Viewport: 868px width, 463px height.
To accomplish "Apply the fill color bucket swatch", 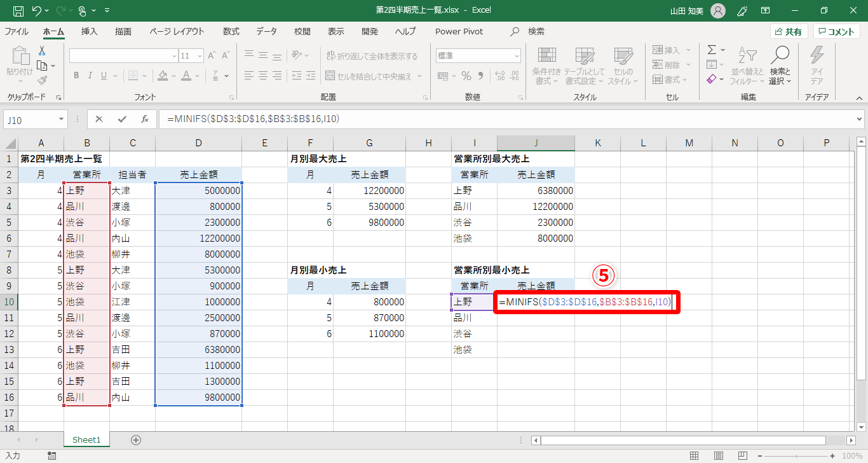I will [x=163, y=76].
